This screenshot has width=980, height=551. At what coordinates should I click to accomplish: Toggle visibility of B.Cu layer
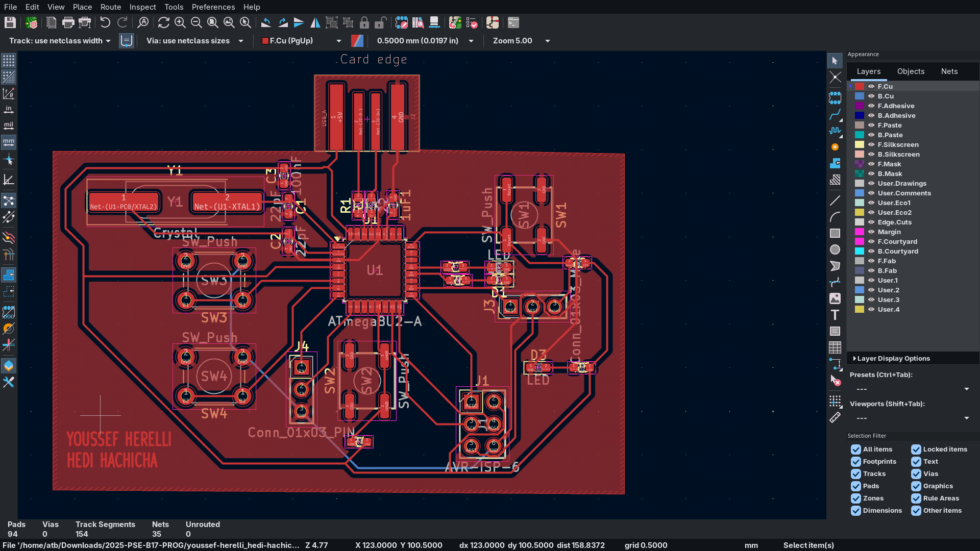pyautogui.click(x=871, y=96)
